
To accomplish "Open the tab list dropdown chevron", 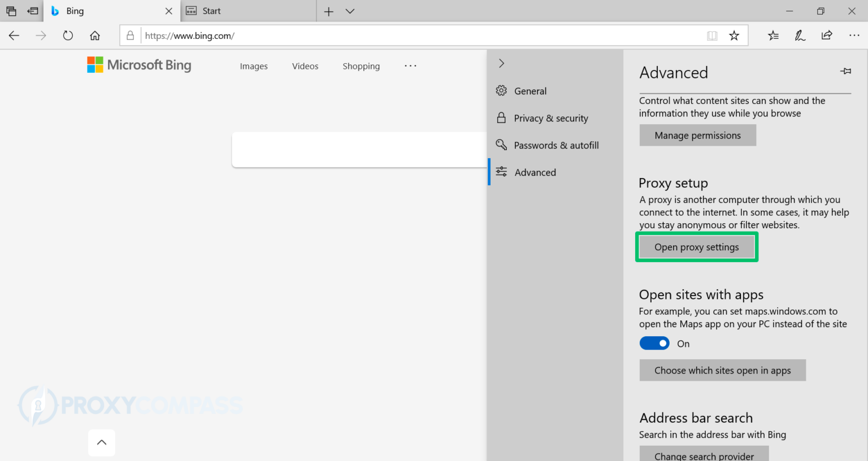I will click(x=349, y=11).
